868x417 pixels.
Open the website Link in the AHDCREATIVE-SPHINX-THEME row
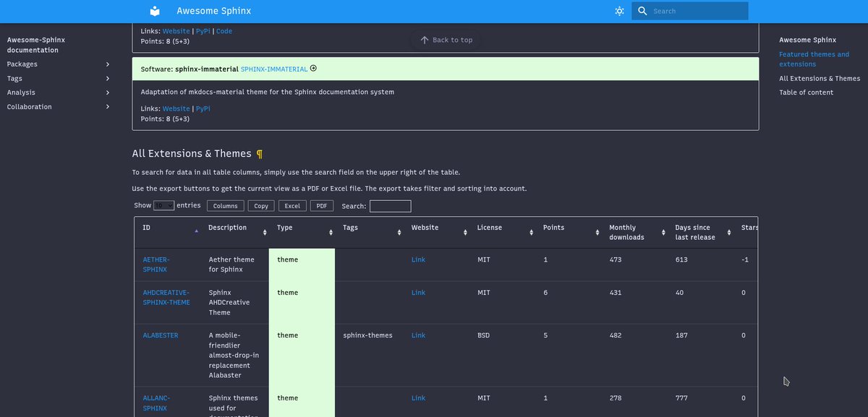click(x=418, y=293)
